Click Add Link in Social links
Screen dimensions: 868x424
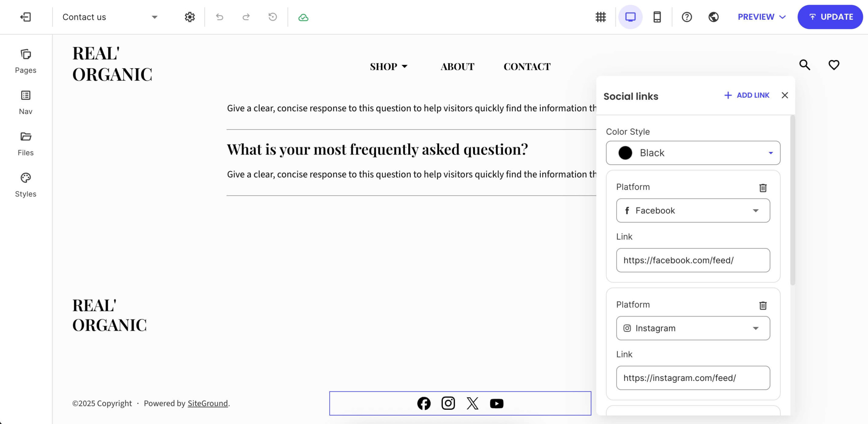coord(747,95)
